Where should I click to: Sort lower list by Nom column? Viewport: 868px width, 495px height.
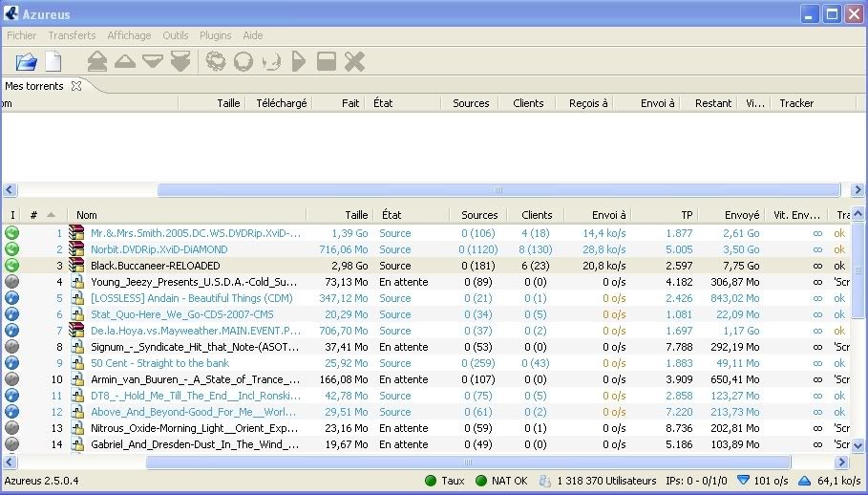(87, 215)
